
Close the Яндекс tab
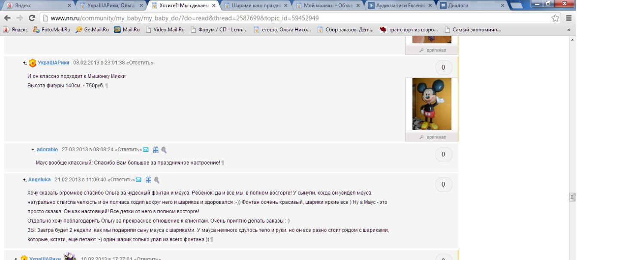(70, 6)
